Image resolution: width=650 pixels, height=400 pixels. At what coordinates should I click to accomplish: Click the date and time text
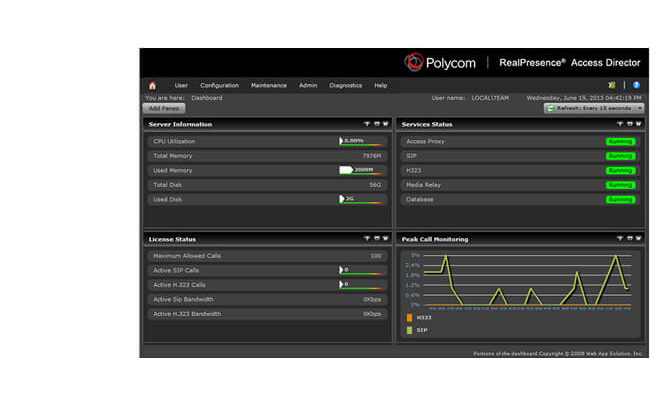pos(584,98)
